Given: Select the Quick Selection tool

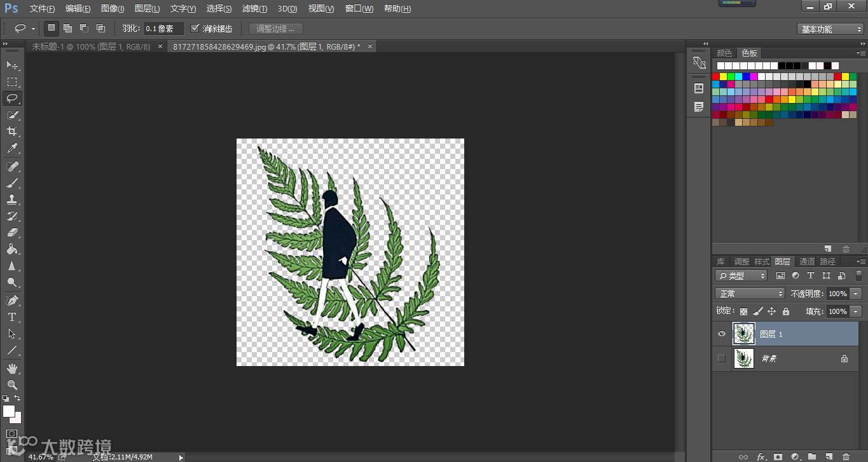Looking at the screenshot, I should coord(12,115).
